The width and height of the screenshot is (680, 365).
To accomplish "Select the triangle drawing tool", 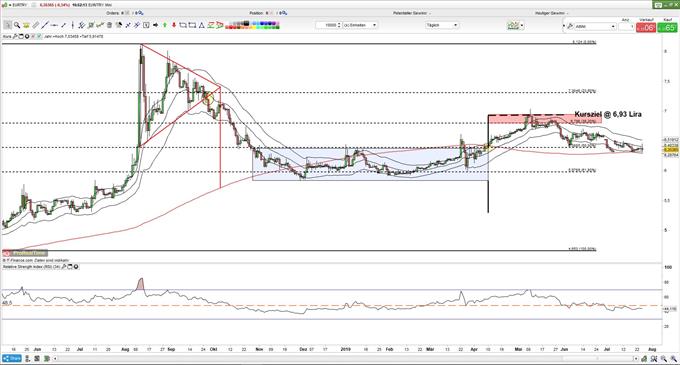I will point(201,25).
